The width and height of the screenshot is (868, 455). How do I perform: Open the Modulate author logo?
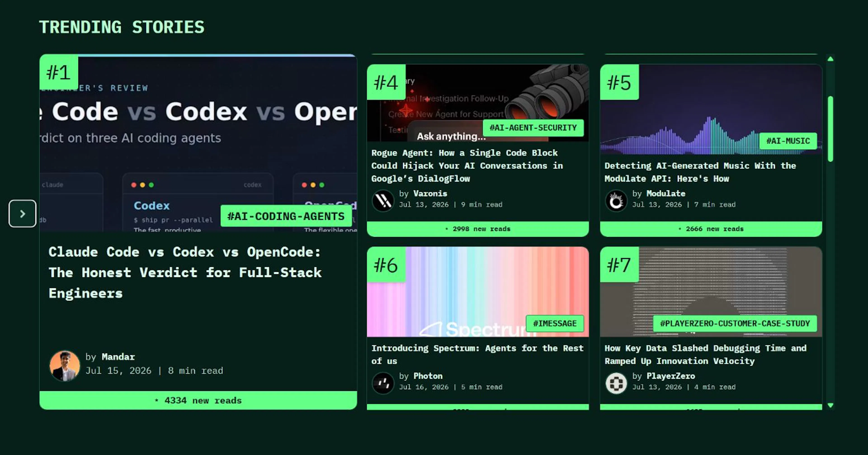pos(616,200)
